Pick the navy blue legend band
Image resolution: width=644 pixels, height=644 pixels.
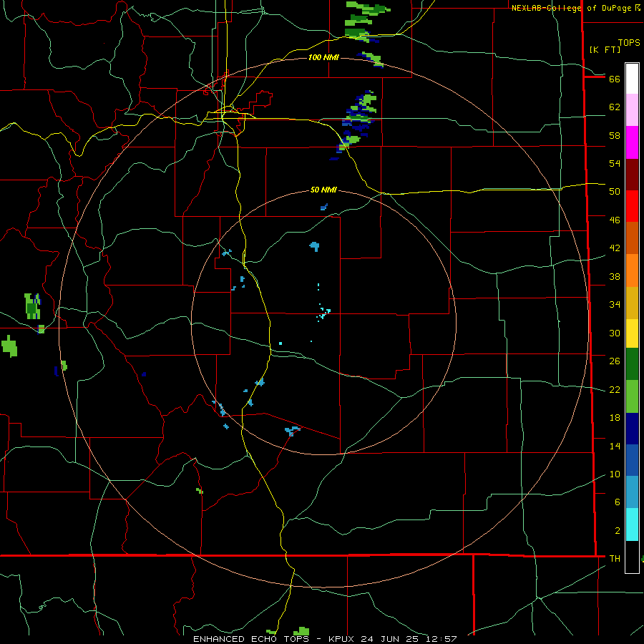tap(632, 429)
